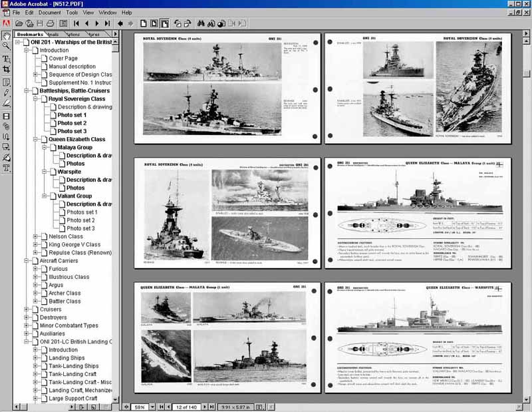
Task: Select the Crop tool
Action: click(x=6, y=69)
